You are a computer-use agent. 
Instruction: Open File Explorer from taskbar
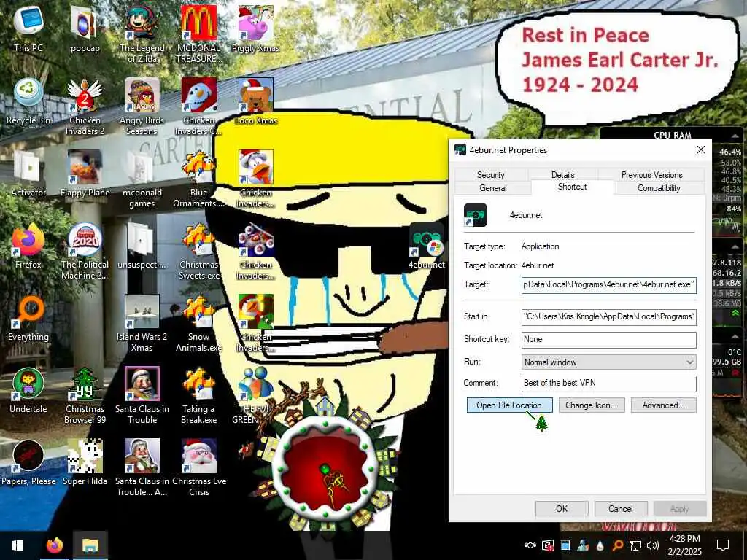point(90,545)
